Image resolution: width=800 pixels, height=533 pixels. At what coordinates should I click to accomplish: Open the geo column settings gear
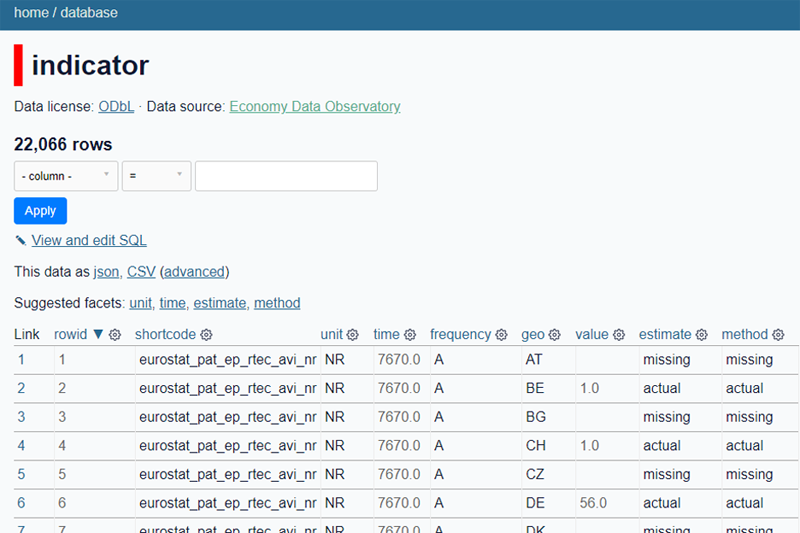(x=555, y=335)
